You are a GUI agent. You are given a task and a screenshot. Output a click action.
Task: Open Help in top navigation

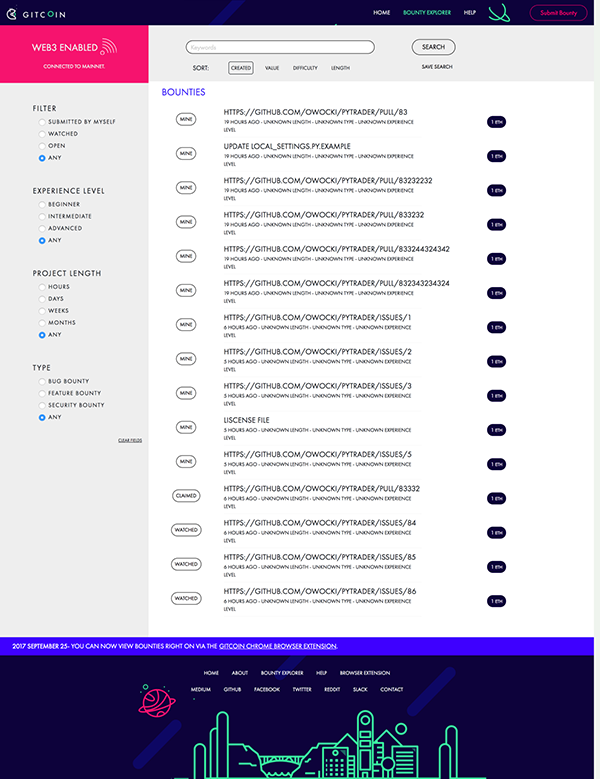click(x=469, y=12)
